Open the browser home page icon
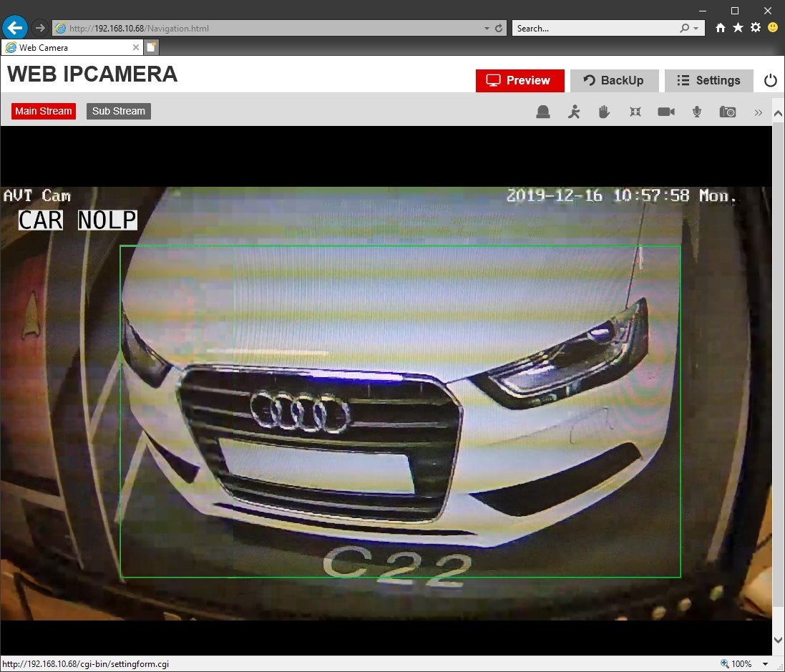Screen dimensions: 785x672 click(x=721, y=28)
